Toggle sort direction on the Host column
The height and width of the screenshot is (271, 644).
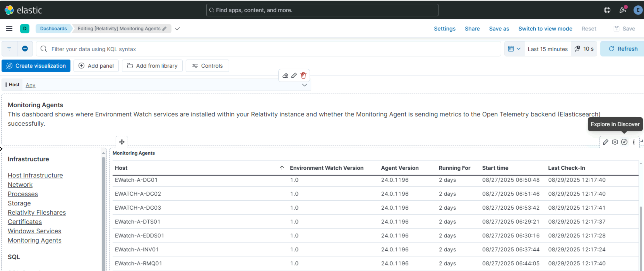pos(281,168)
